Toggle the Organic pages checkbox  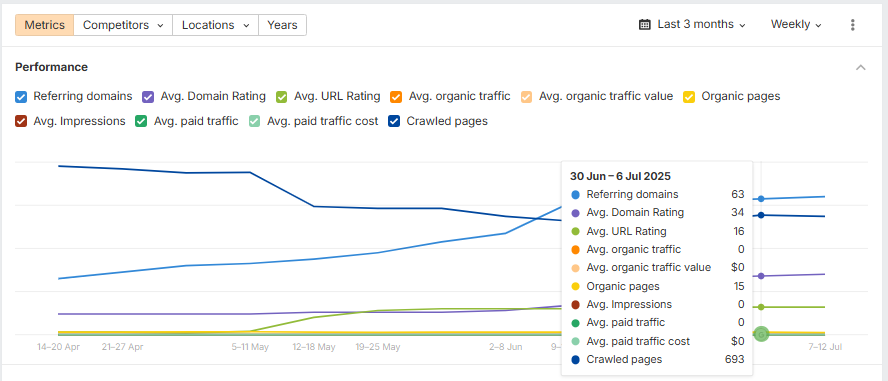[689, 96]
